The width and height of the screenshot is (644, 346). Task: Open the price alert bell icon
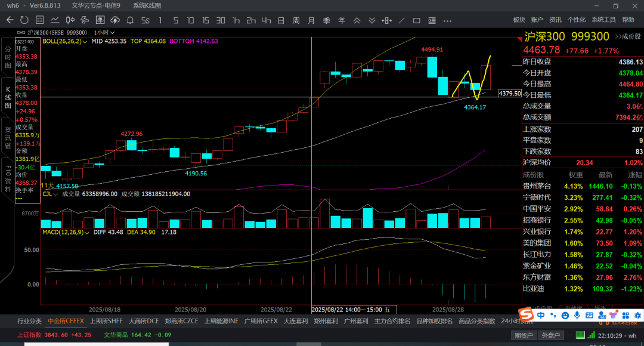pyautogui.click(x=130, y=20)
